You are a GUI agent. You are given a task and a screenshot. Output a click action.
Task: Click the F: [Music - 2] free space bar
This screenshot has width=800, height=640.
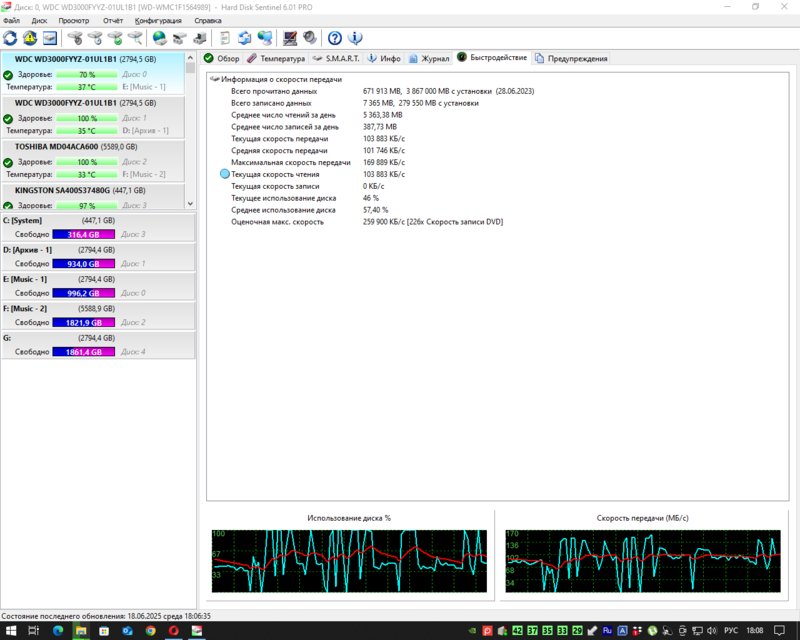(85, 323)
